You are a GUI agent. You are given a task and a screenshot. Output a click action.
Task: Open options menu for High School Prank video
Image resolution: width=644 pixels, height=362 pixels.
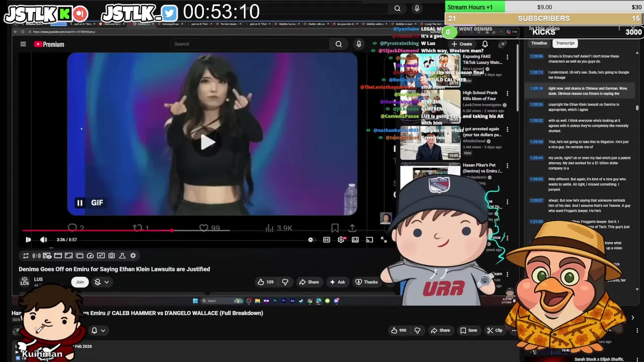tap(507, 94)
